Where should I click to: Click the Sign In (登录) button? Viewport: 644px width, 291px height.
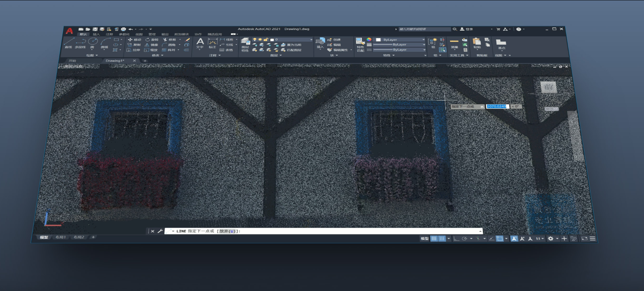[x=466, y=29]
